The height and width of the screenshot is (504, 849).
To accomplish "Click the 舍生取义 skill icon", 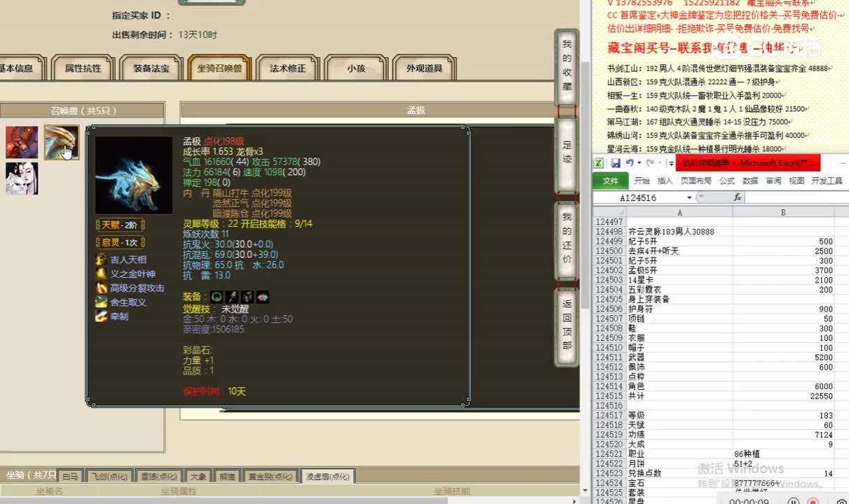I will pyautogui.click(x=102, y=302).
